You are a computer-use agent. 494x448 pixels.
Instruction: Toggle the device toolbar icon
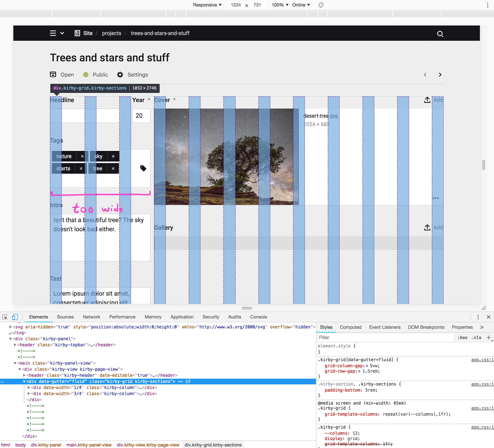15,317
